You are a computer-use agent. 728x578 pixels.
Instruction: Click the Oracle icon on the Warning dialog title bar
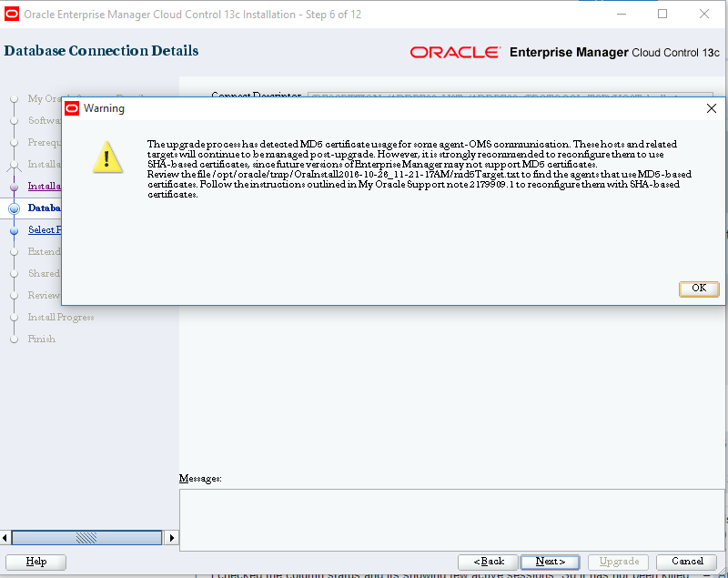pos(71,107)
